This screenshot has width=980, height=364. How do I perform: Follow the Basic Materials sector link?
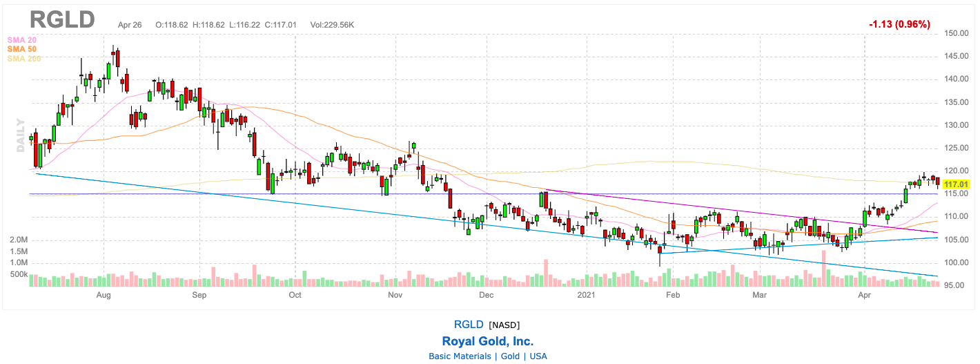(x=459, y=356)
